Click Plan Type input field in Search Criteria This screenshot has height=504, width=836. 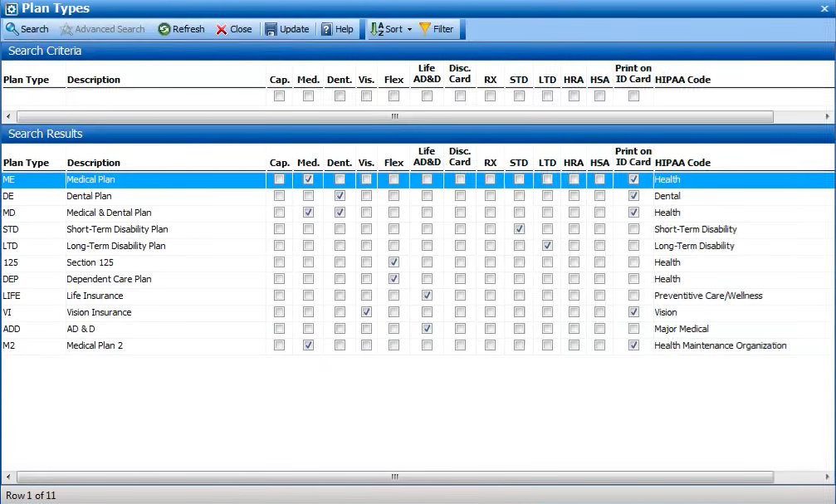[33, 96]
